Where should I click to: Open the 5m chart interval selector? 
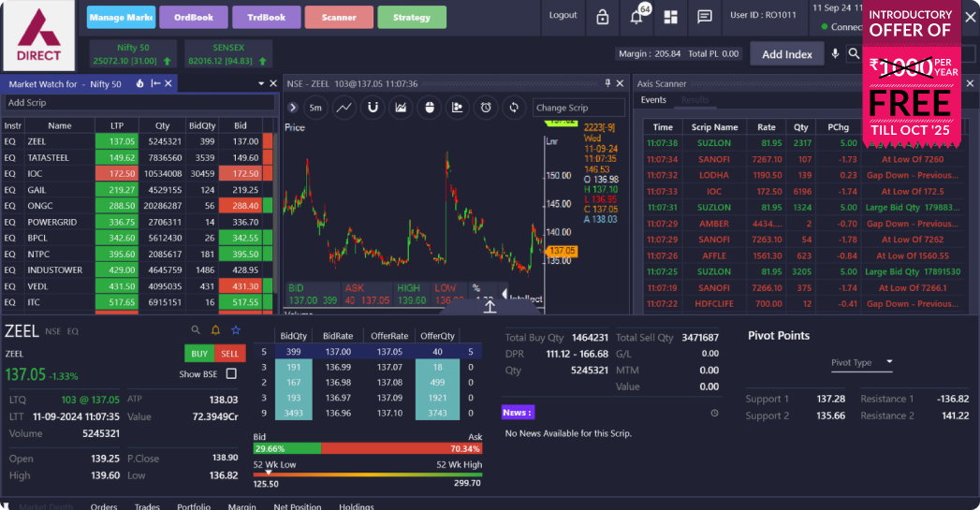315,108
